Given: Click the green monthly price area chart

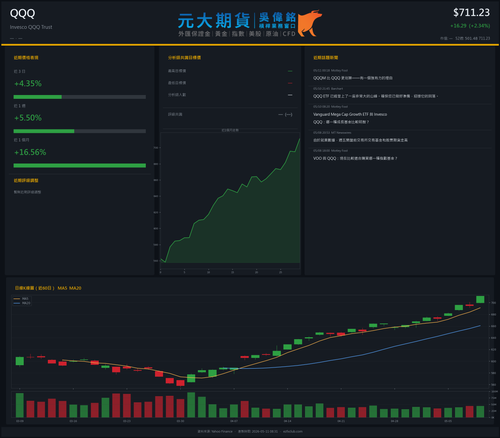Looking at the screenshot, I should tap(230, 200).
